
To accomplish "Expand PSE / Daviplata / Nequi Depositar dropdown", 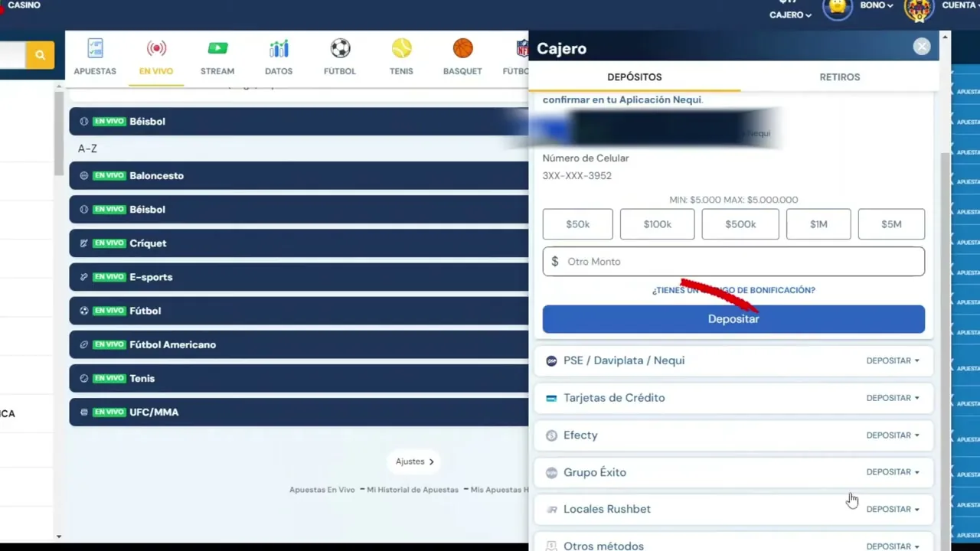I will (893, 360).
